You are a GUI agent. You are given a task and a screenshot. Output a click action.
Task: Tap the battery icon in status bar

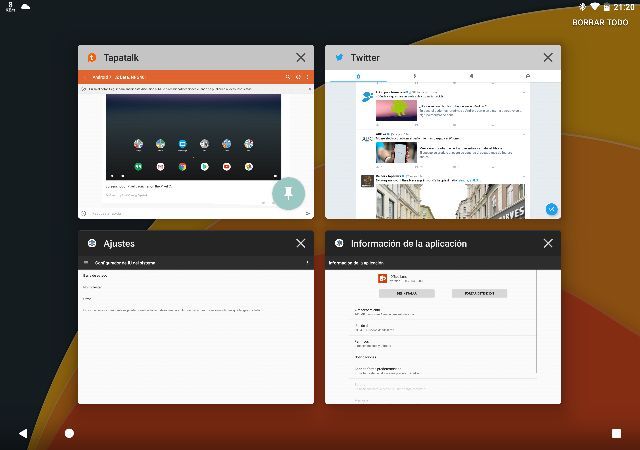click(606, 7)
